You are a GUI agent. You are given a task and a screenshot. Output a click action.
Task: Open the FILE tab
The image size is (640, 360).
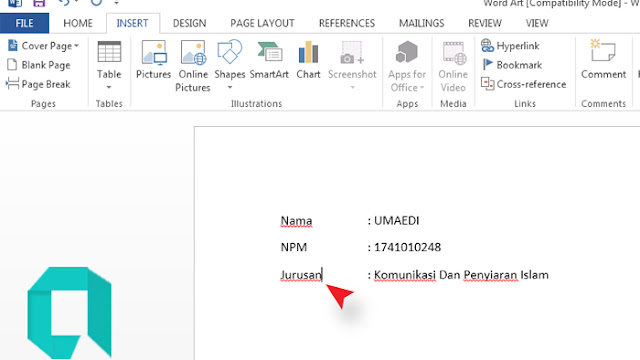tap(24, 23)
